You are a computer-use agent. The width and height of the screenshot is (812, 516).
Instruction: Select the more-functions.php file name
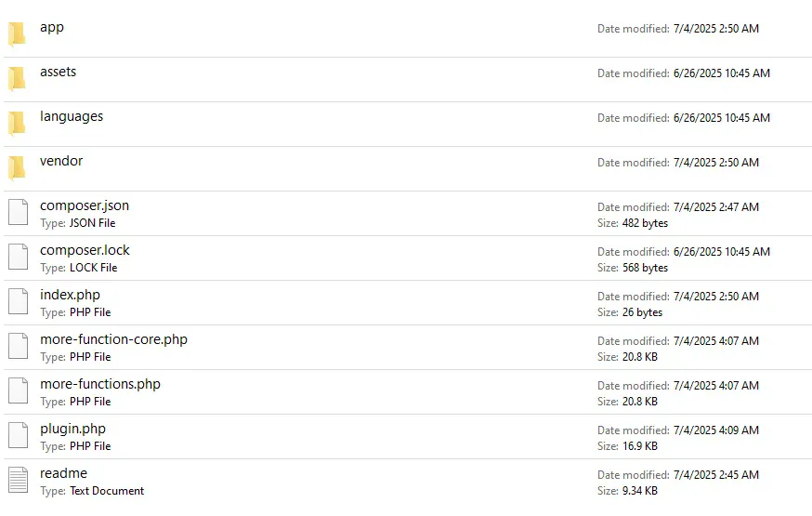click(100, 384)
